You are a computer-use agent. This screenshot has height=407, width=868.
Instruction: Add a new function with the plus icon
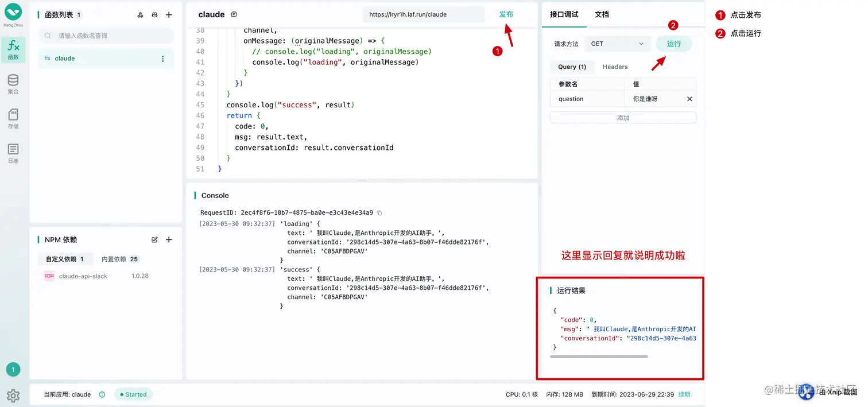click(169, 15)
